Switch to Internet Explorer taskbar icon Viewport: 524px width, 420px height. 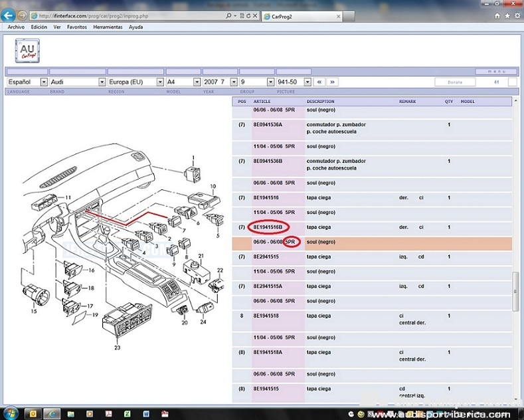point(52,413)
